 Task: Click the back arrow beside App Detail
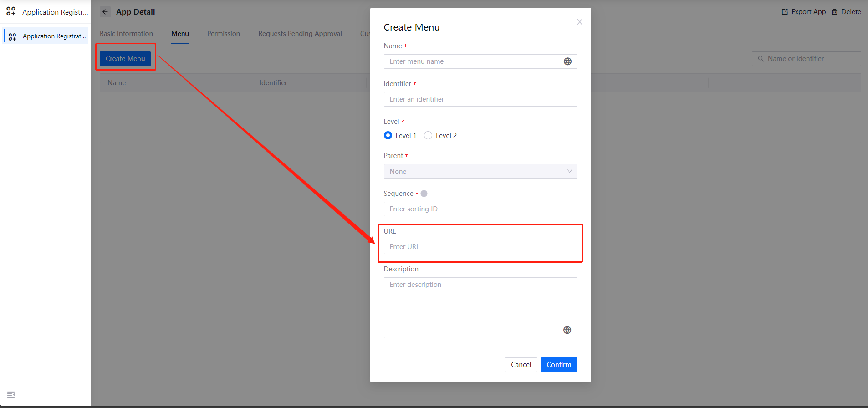pyautogui.click(x=105, y=12)
